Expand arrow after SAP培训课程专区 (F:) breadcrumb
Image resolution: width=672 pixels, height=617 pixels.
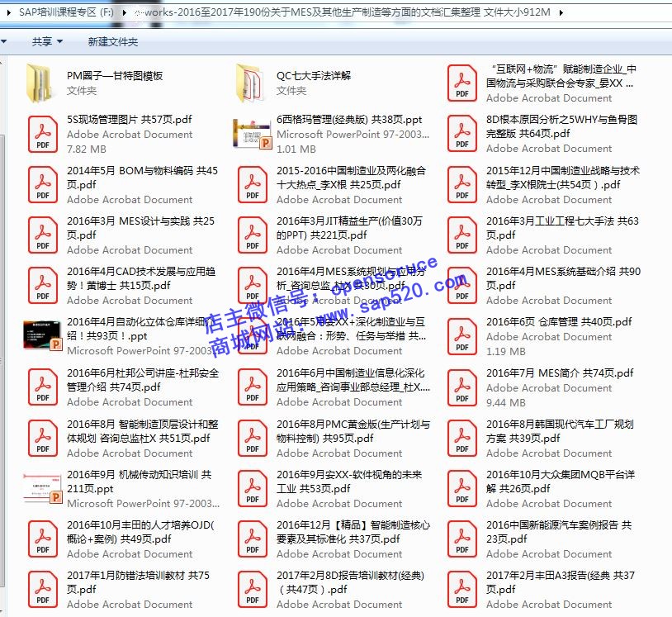click(125, 12)
